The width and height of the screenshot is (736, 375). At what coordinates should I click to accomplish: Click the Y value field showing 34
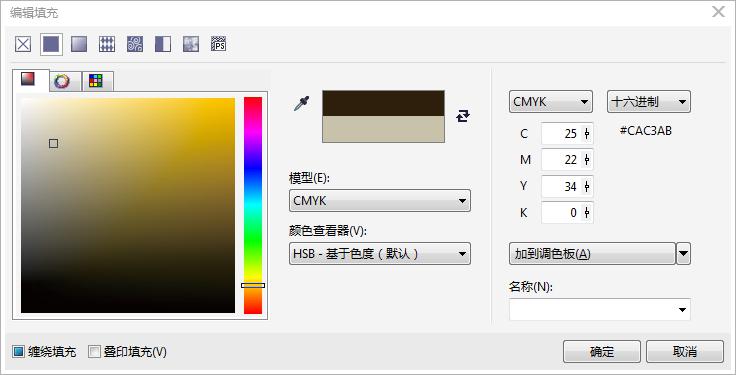pyautogui.click(x=561, y=187)
